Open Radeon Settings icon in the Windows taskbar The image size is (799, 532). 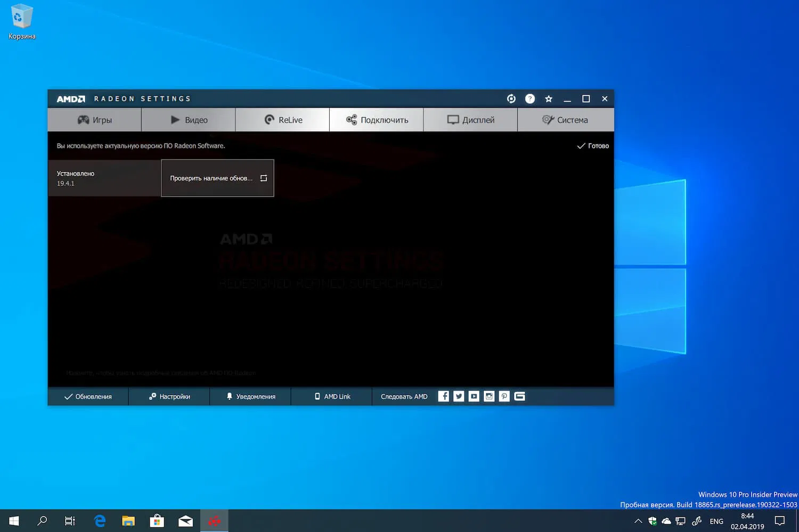point(214,521)
